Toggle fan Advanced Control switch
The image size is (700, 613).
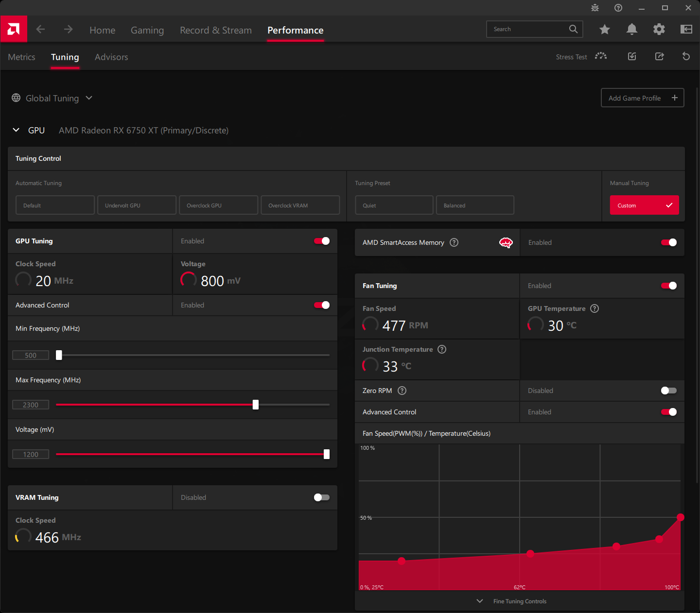pyautogui.click(x=669, y=412)
